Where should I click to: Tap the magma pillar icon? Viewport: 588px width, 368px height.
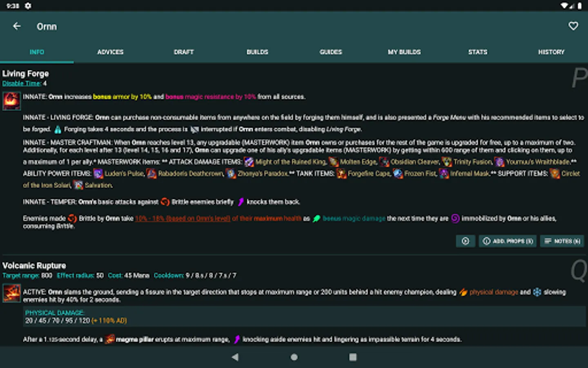[x=109, y=339]
